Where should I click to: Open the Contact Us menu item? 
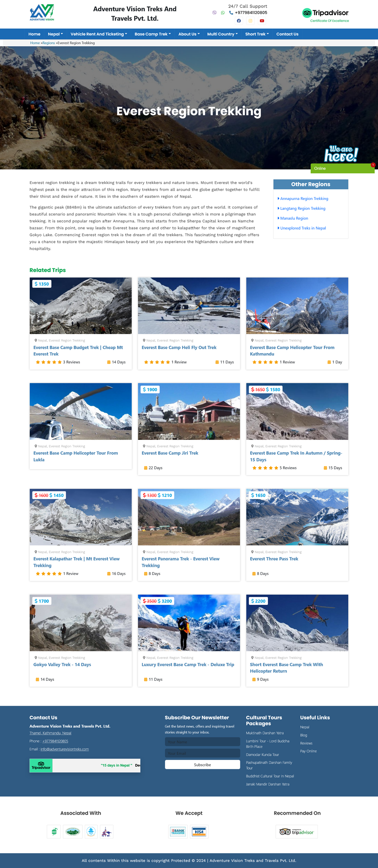click(287, 34)
